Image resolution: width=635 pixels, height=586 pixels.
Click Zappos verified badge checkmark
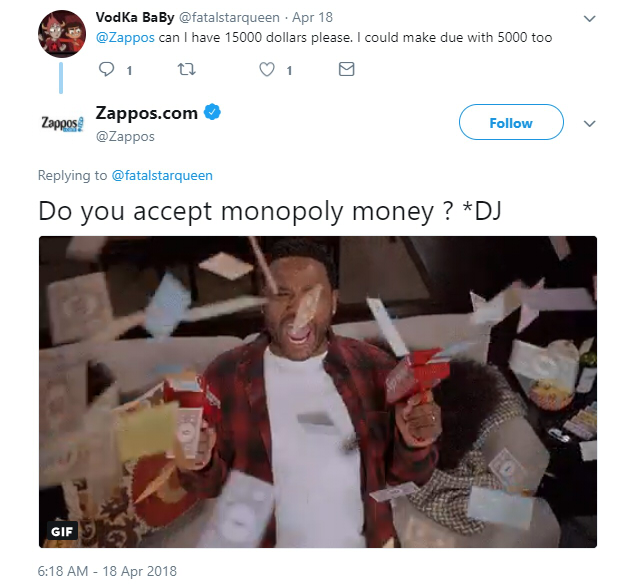pos(212,112)
